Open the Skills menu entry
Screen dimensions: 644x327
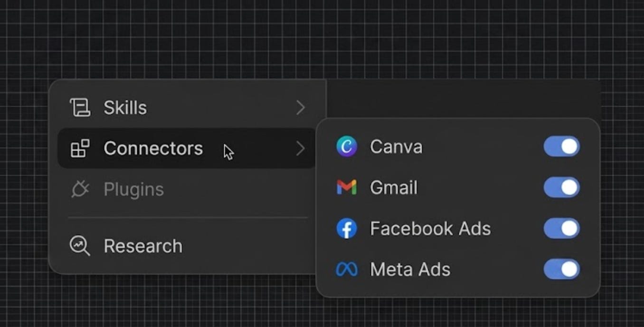point(187,107)
